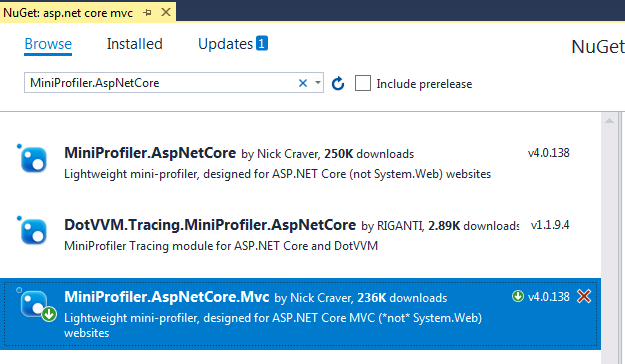
Task: Enable the Include prerelease checkbox
Action: (x=363, y=83)
